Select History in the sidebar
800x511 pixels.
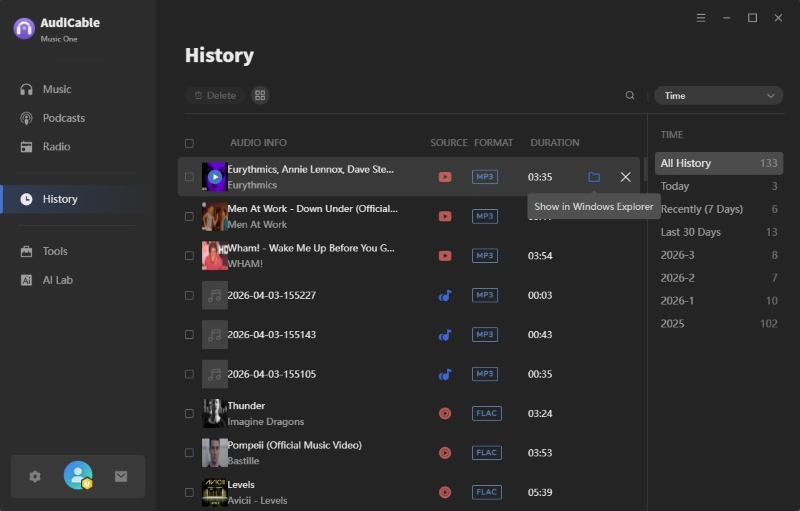click(78, 199)
